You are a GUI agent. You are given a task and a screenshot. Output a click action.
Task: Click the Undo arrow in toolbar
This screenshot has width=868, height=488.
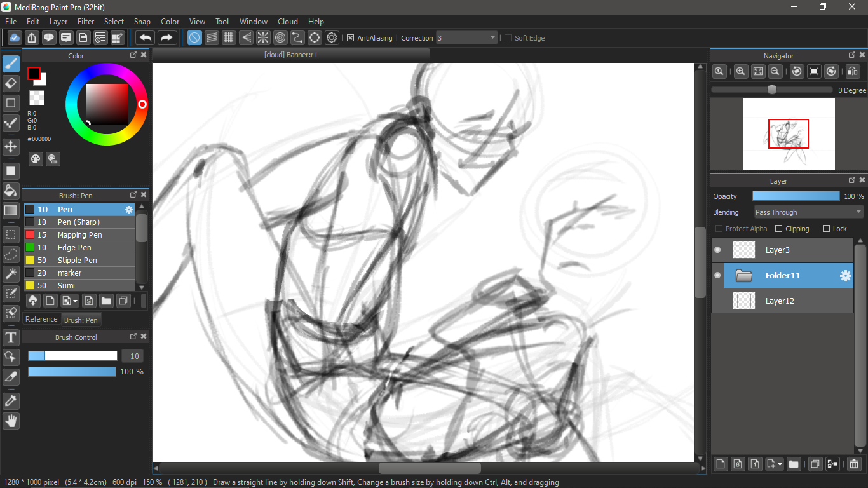point(146,38)
